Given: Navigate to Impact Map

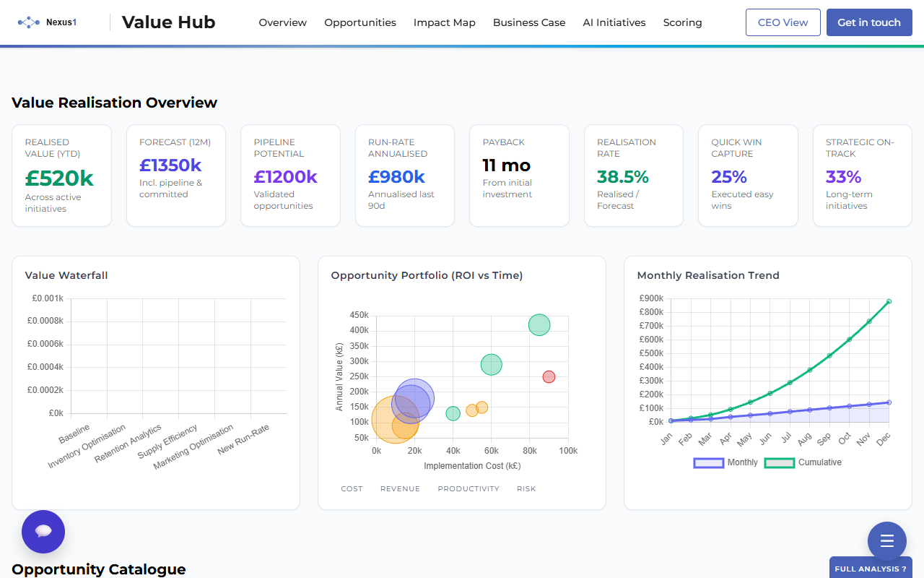Looking at the screenshot, I should click(444, 22).
